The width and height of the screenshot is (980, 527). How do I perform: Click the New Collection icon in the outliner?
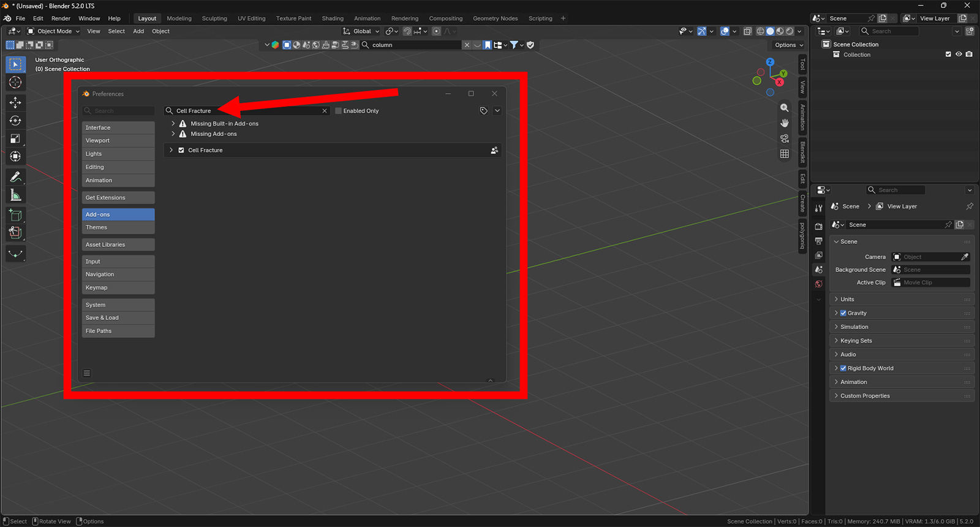tap(970, 31)
